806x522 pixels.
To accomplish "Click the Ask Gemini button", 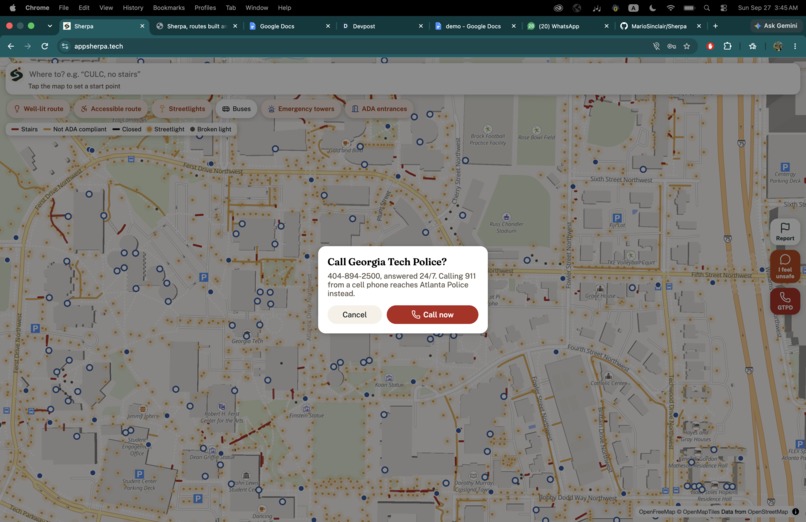I will 775,26.
